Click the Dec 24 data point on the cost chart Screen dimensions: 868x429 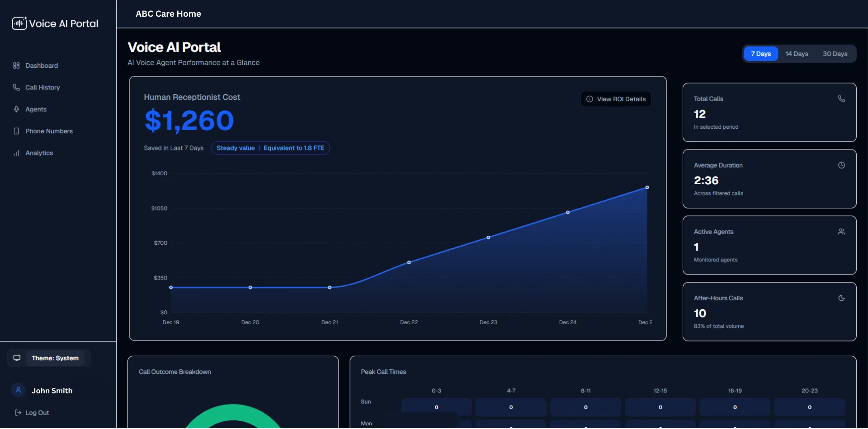click(567, 212)
